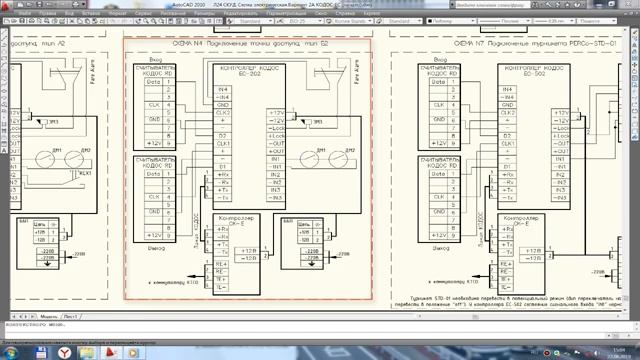Click Cut icon in standard toolbar

(x=72, y=21)
